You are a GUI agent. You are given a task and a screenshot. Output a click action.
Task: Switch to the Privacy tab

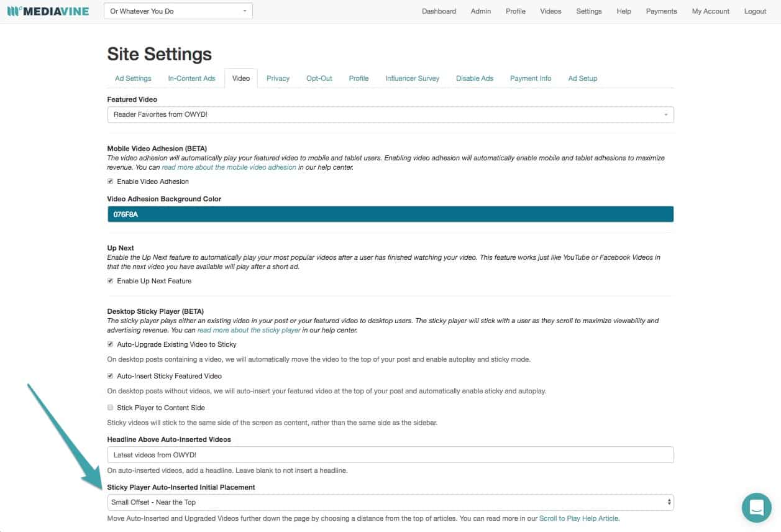coord(278,78)
